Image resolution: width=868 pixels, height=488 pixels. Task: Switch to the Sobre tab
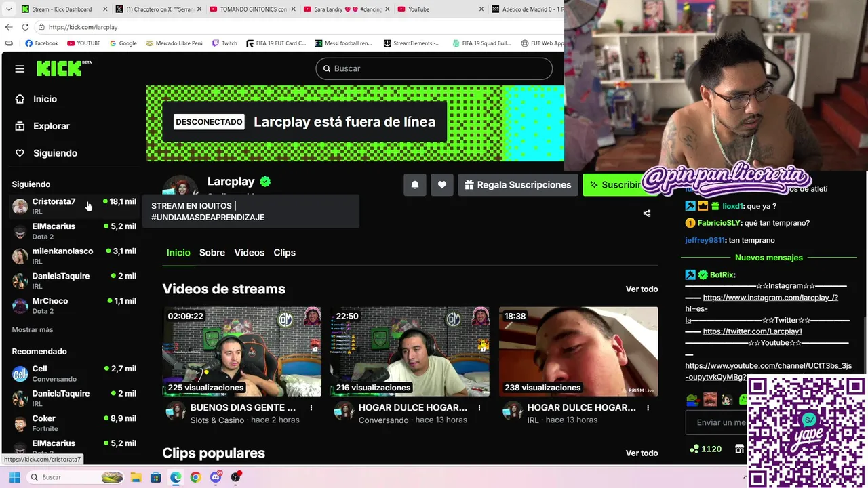click(212, 252)
